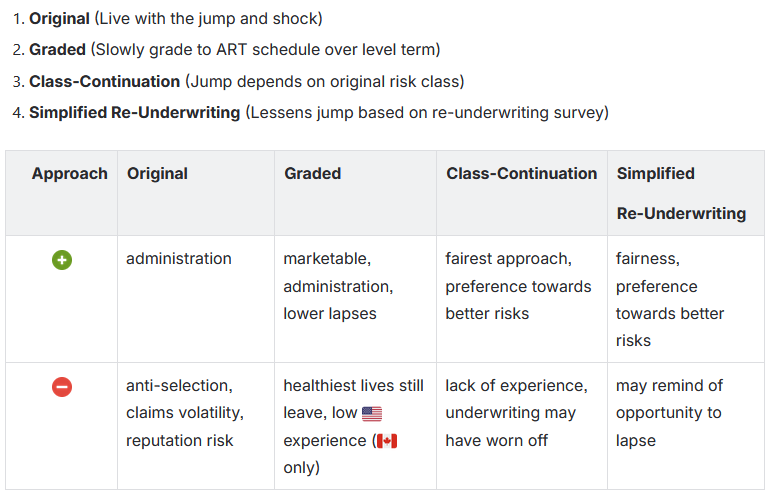Click the US flag emoji

coord(372,413)
